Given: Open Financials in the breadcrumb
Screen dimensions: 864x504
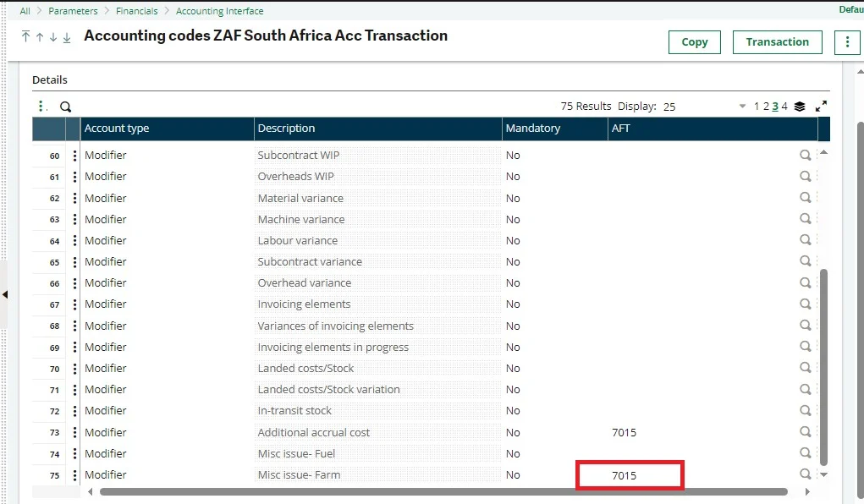Looking at the screenshot, I should (x=137, y=11).
